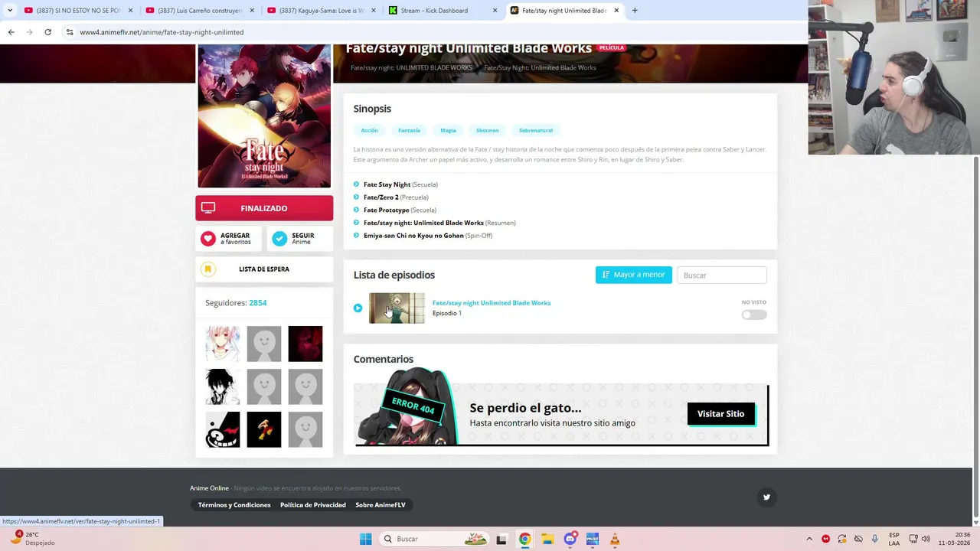Select the Fate/stay night Unlimited Blade tab
This screenshot has height=551, width=980.
pyautogui.click(x=564, y=11)
